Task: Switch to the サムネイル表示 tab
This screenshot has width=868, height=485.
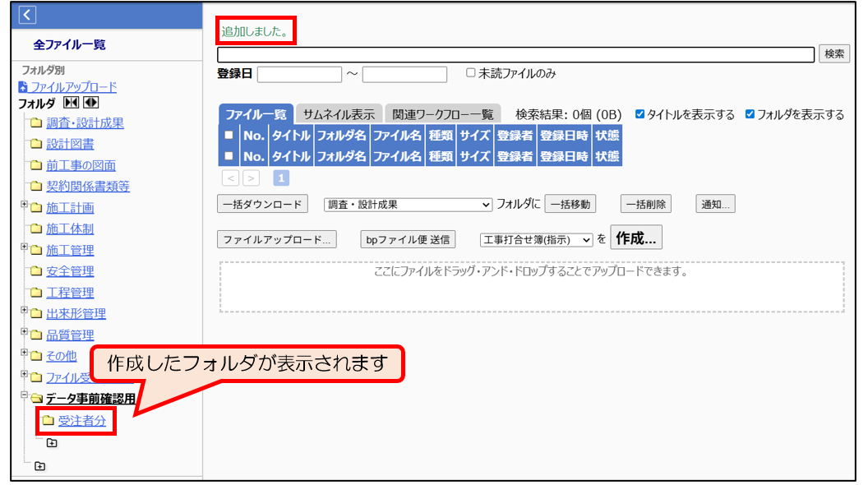Action: [338, 114]
